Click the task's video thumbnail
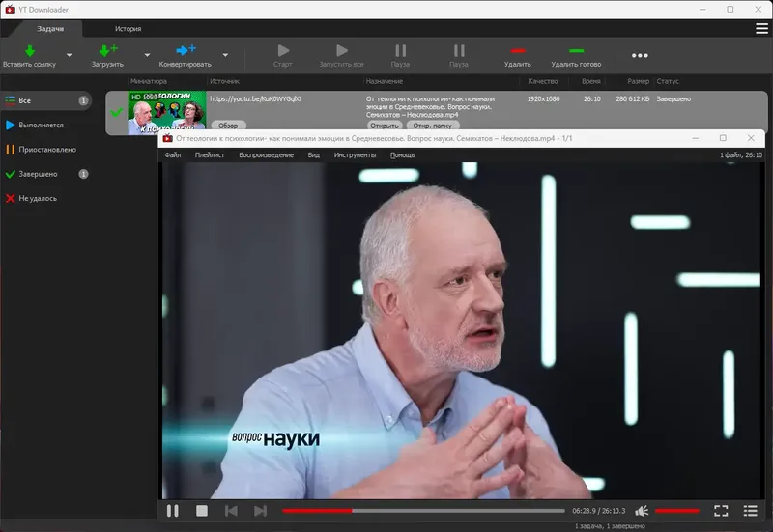 pos(167,112)
